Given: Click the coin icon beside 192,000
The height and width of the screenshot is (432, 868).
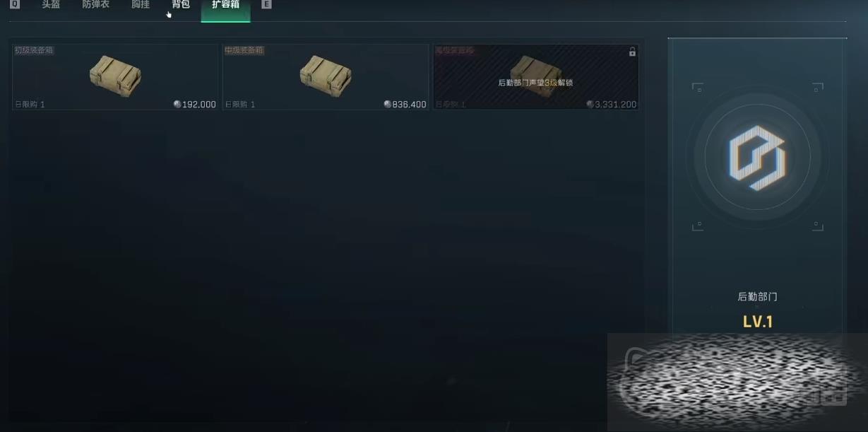Looking at the screenshot, I should [177, 104].
